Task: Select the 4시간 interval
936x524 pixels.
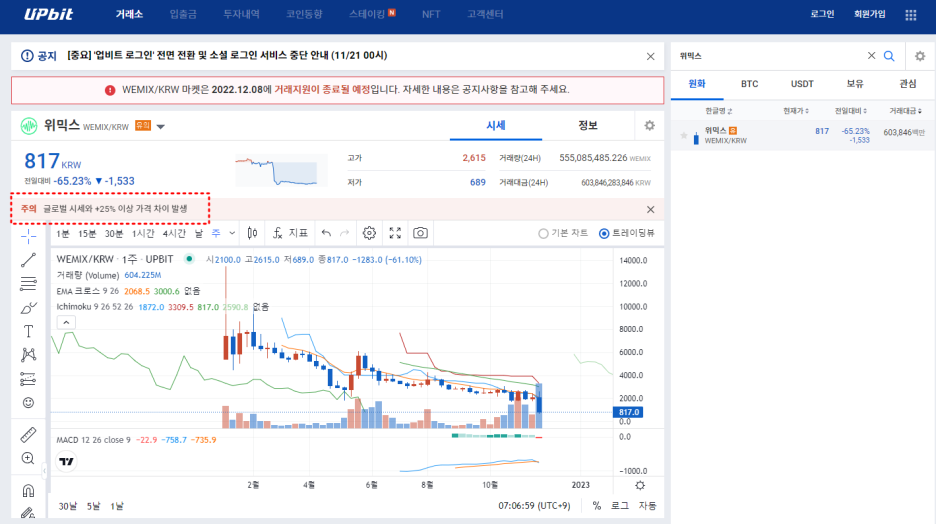Action: (174, 233)
